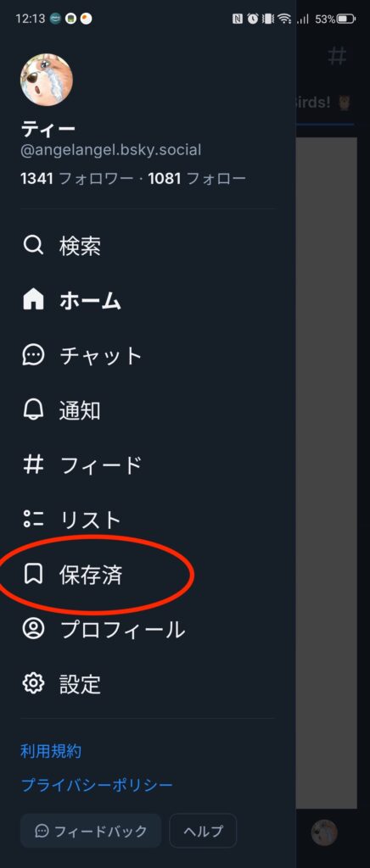Open the プライバシーポリシー link
This screenshot has width=370, height=868.
point(97,784)
